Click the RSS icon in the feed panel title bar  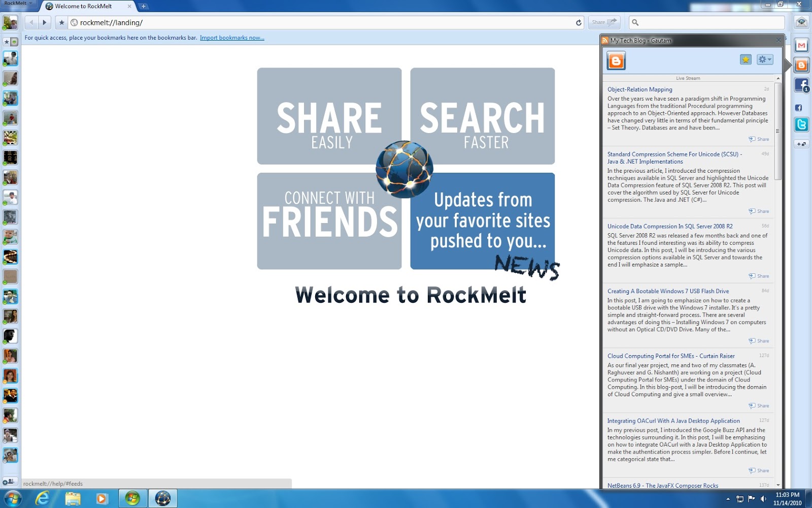click(x=605, y=41)
